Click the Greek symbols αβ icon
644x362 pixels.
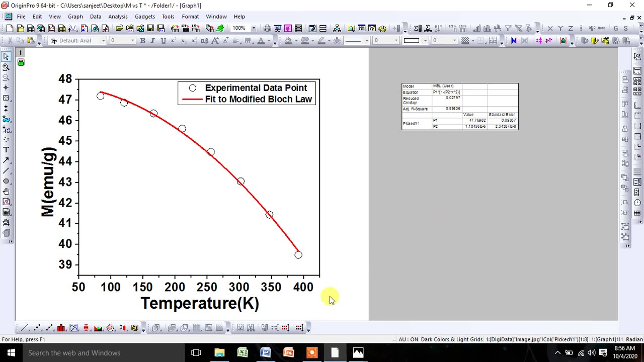click(204, 41)
